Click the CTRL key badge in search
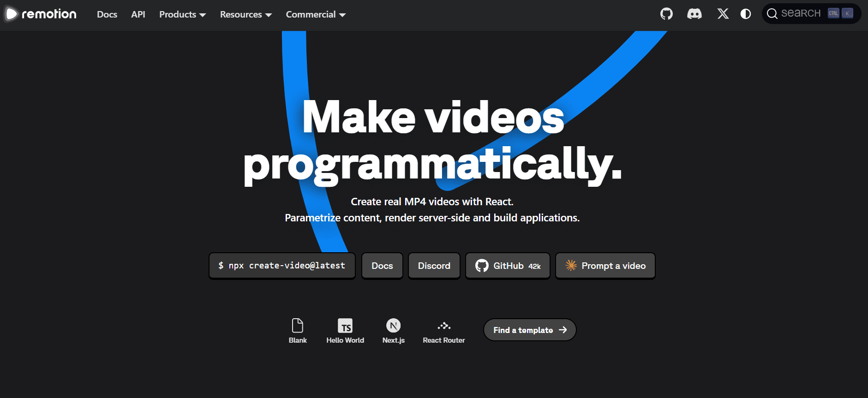The width and height of the screenshot is (868, 398). click(833, 13)
